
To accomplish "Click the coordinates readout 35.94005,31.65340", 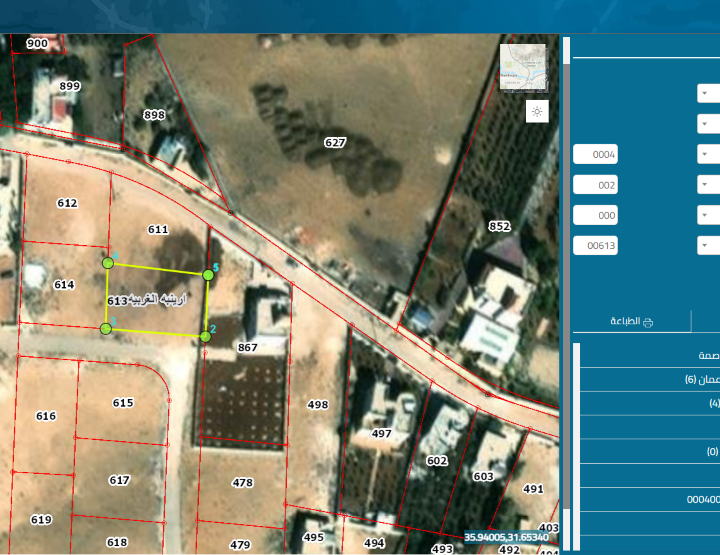I will pyautogui.click(x=506, y=538).
